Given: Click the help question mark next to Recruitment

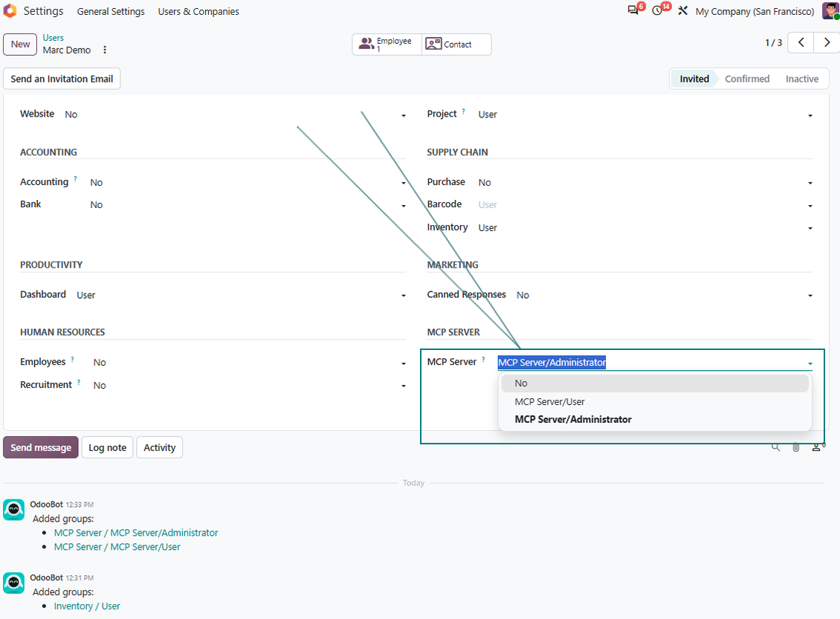Looking at the screenshot, I should 79,382.
